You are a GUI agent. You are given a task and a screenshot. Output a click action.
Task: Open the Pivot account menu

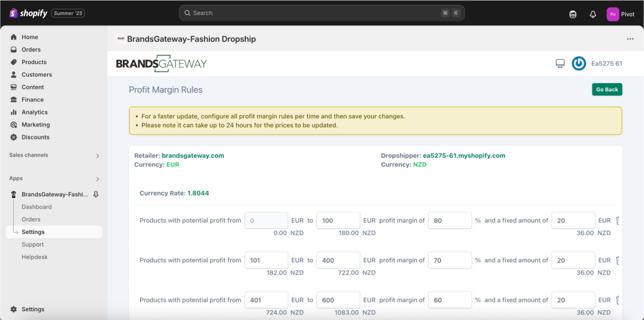coord(621,14)
